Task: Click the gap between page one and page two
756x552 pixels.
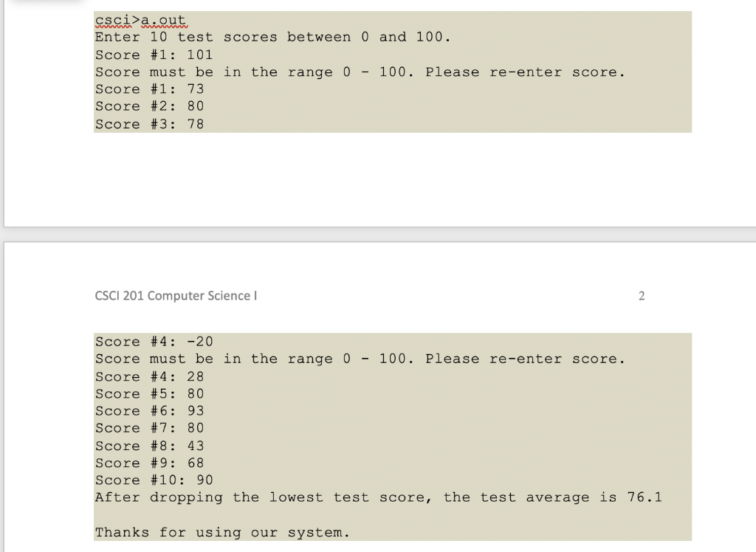Action: click(x=378, y=232)
